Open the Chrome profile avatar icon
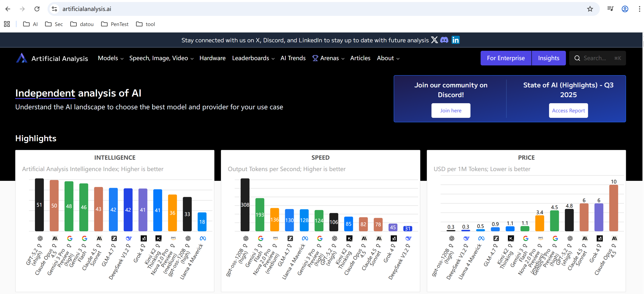Screen dimensions: 644x294 coord(625,9)
